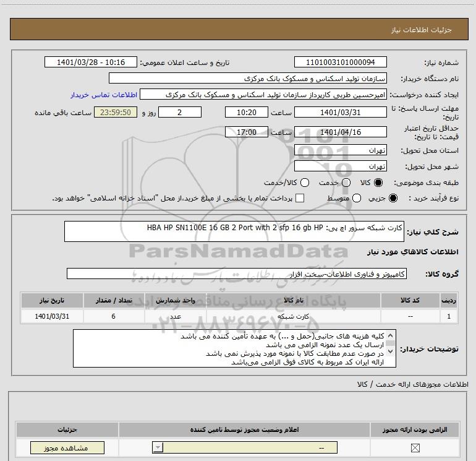Click the response deadline time 10:20 field

[x=247, y=113]
